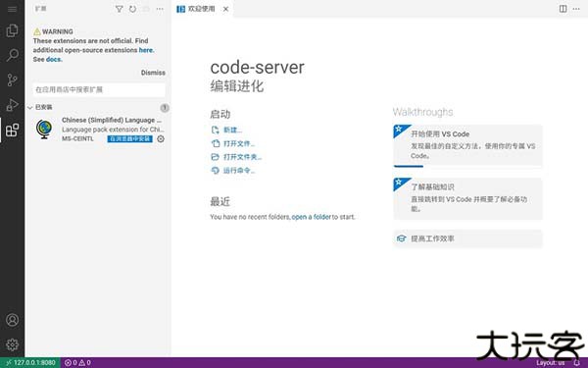Screen dimensions: 588x368
Task: Click the star badge on 了解基础知识
Action: (399, 183)
